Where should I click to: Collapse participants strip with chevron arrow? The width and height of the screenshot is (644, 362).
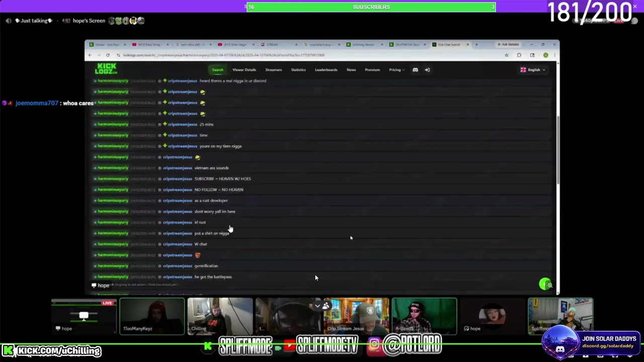[x=317, y=305]
